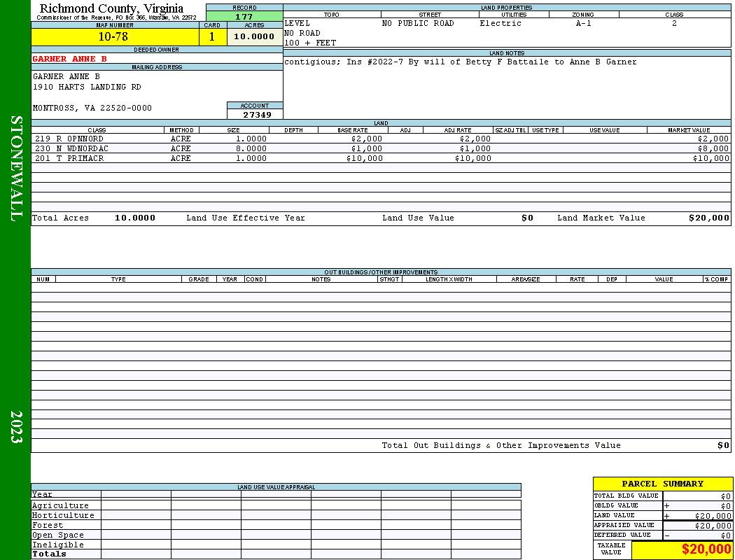Viewport: 735px width, 560px height.
Task: Click the 100 + FEET topo line
Action: click(310, 43)
